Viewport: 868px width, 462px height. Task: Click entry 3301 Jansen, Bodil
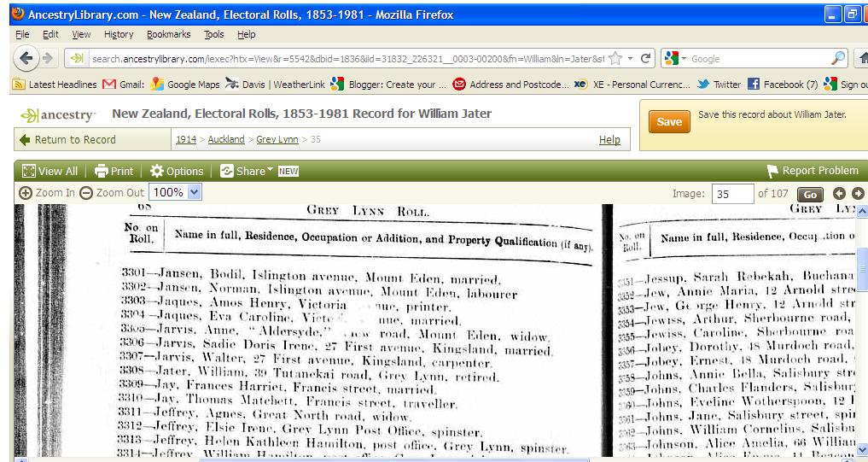pyautogui.click(x=312, y=275)
